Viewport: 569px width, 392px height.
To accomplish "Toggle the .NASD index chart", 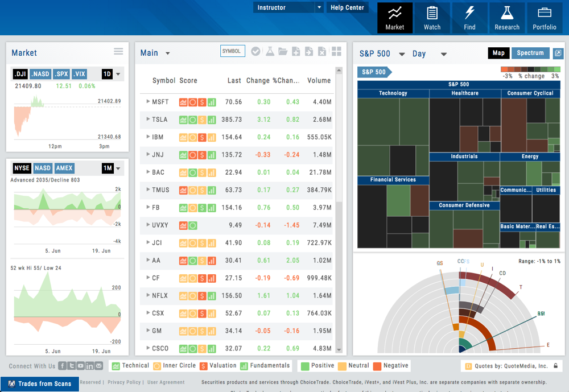I will click(40, 74).
